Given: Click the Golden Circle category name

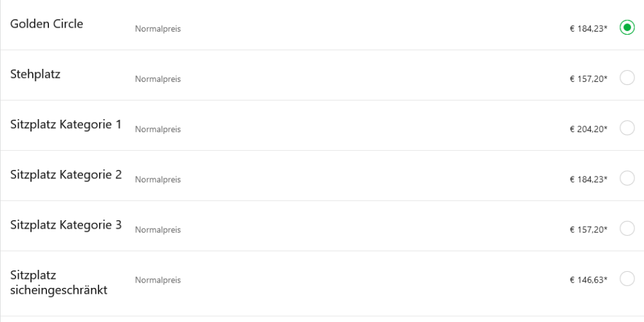Looking at the screenshot, I should pyautogui.click(x=46, y=24).
